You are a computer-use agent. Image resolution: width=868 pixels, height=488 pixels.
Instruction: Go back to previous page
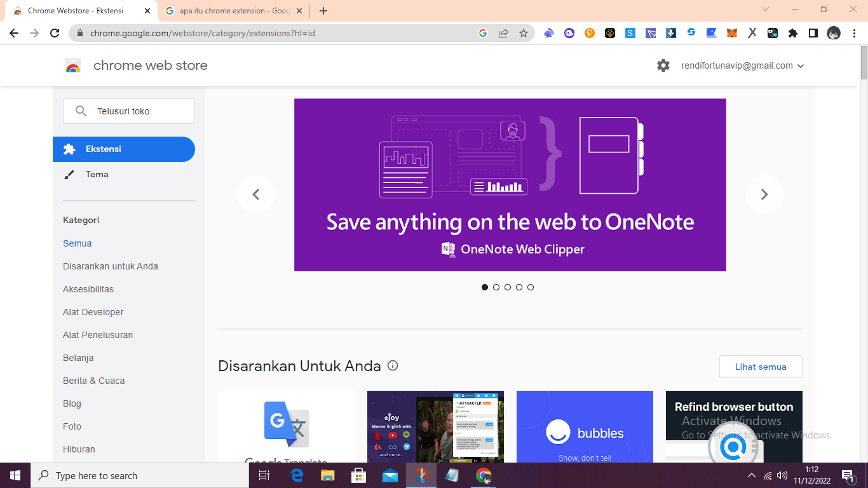click(14, 33)
